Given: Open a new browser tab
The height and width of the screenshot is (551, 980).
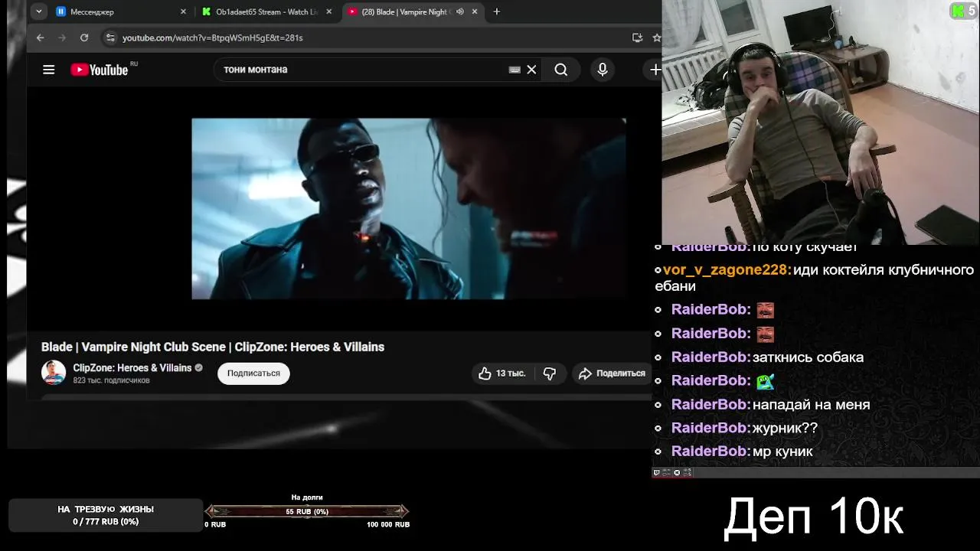Looking at the screenshot, I should pos(497,11).
